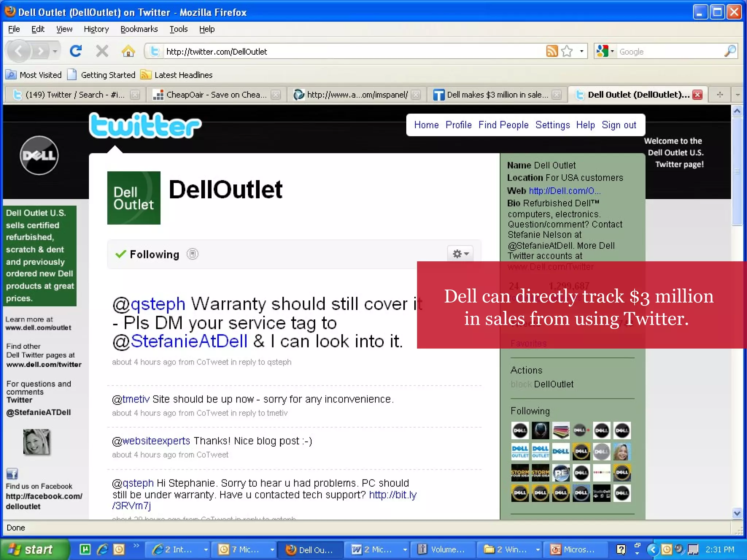This screenshot has width=747, height=560.
Task: Click the blue RE avatar in Following grid
Action: tap(561, 473)
